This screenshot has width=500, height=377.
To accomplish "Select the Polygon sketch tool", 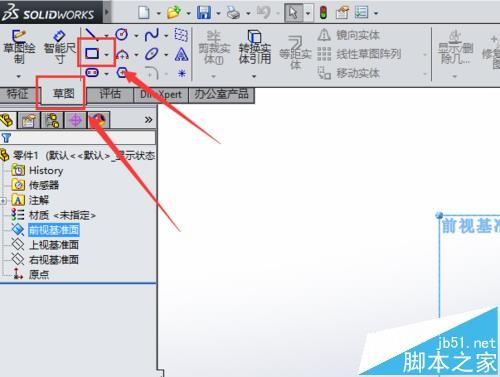I will (122, 72).
